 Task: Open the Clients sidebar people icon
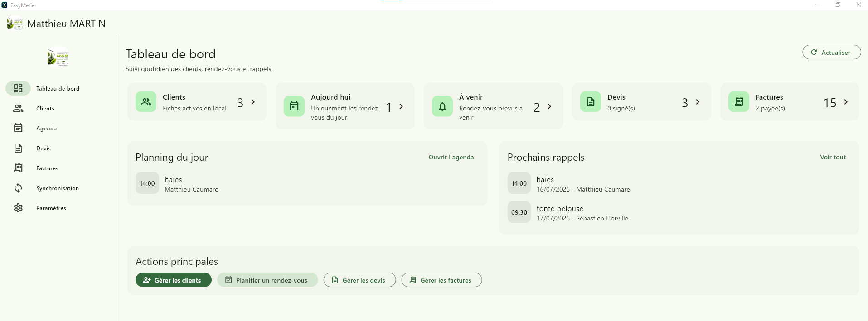click(x=18, y=108)
